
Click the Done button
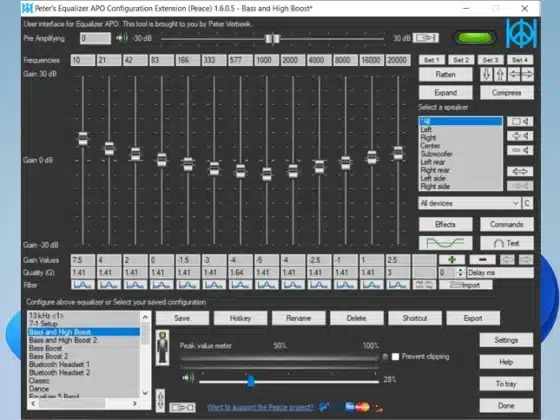[x=506, y=405]
